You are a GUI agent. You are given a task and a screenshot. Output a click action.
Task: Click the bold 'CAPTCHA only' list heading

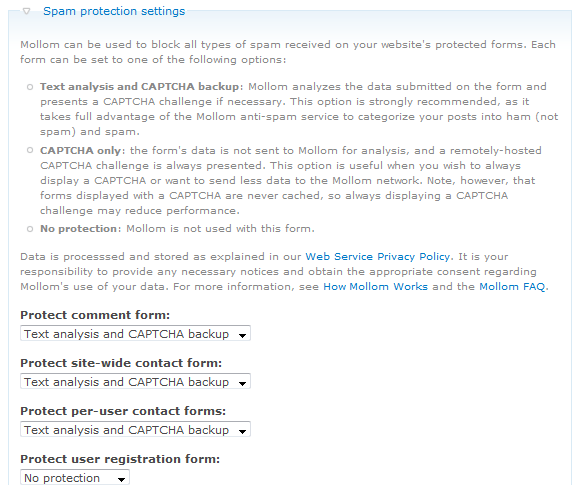(81, 150)
